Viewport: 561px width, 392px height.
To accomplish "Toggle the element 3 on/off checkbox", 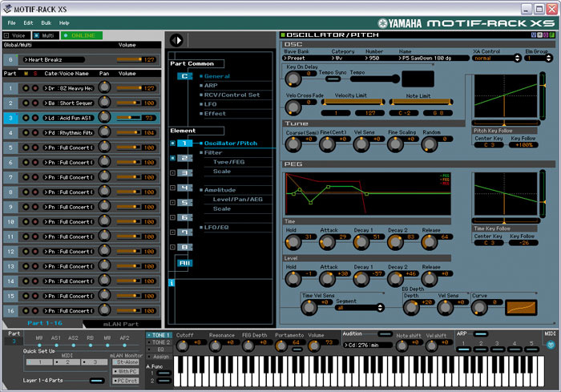I will pyautogui.click(x=172, y=173).
